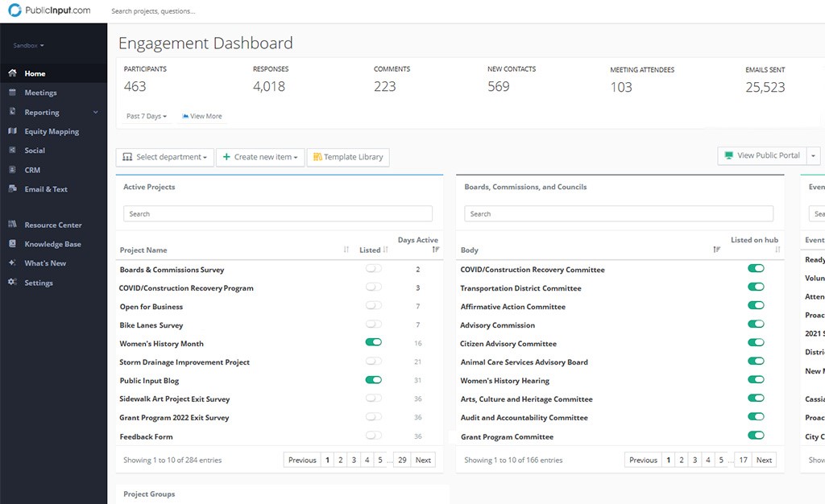Image resolution: width=825 pixels, height=504 pixels.
Task: Toggle hub listing for Advisory Commission
Action: click(756, 324)
